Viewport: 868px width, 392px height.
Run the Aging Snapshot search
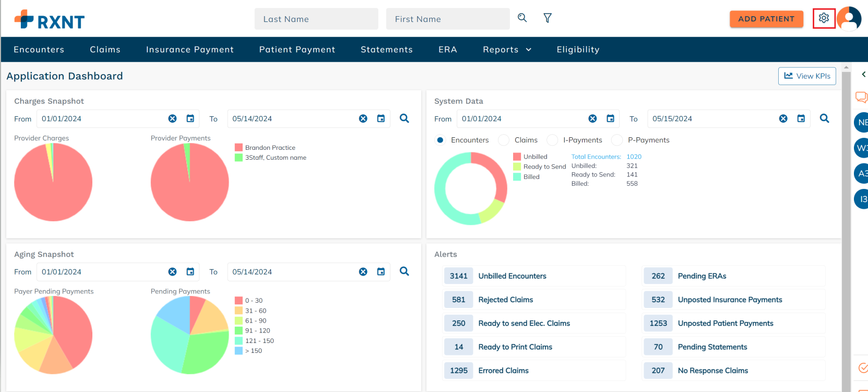tap(404, 271)
